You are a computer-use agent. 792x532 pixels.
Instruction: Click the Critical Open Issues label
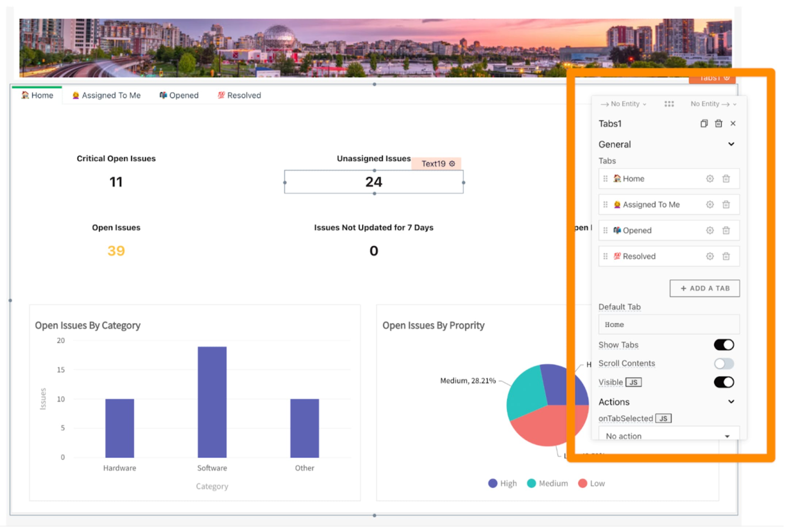click(116, 158)
